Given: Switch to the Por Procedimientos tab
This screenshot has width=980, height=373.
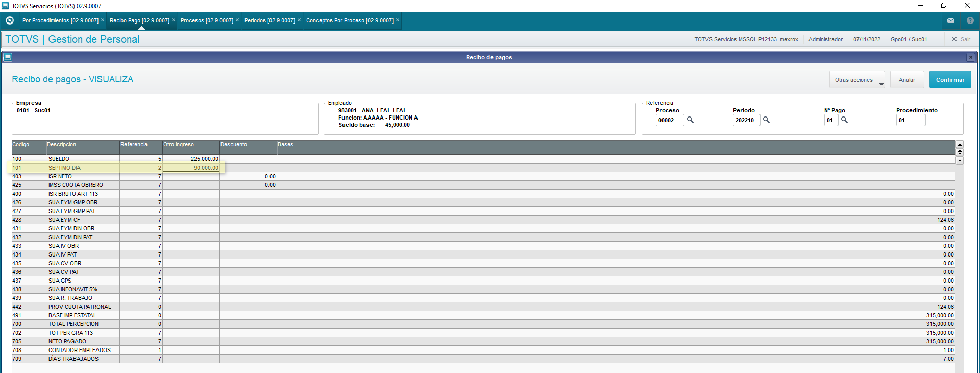Looking at the screenshot, I should [x=60, y=20].
